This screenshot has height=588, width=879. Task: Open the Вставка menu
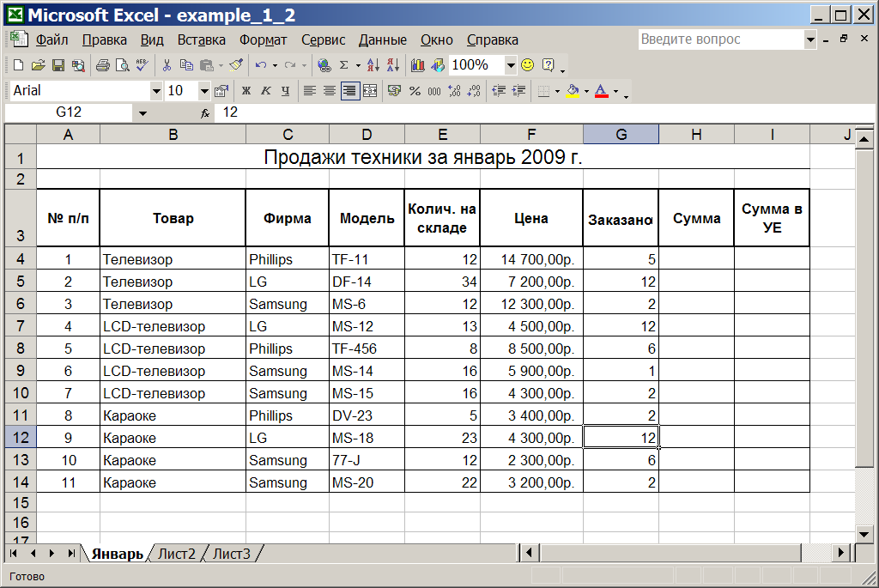pos(201,39)
